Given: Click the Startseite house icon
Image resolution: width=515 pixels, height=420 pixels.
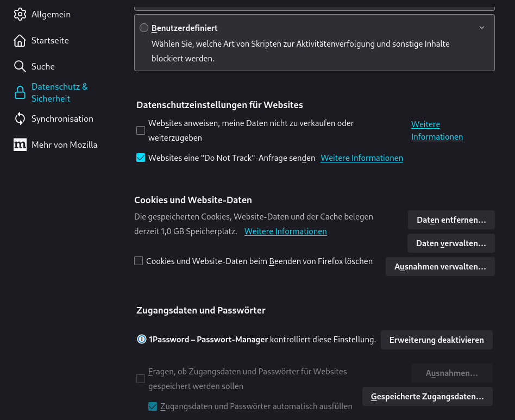Looking at the screenshot, I should [x=20, y=40].
